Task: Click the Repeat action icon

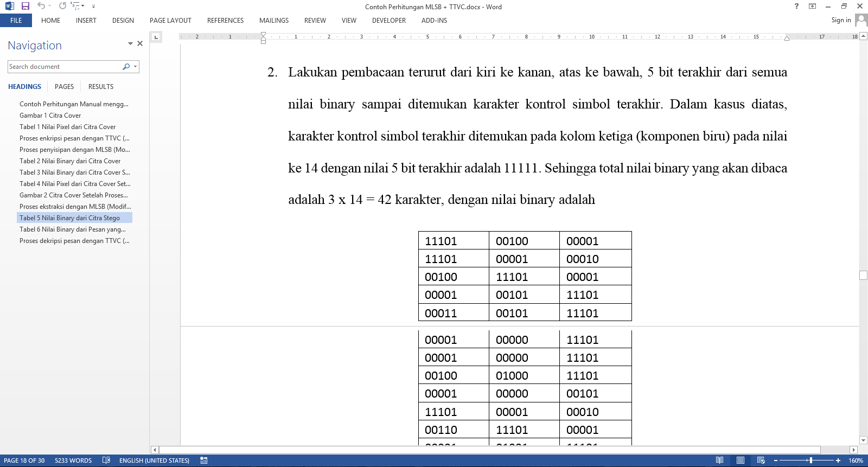Action: [62, 6]
